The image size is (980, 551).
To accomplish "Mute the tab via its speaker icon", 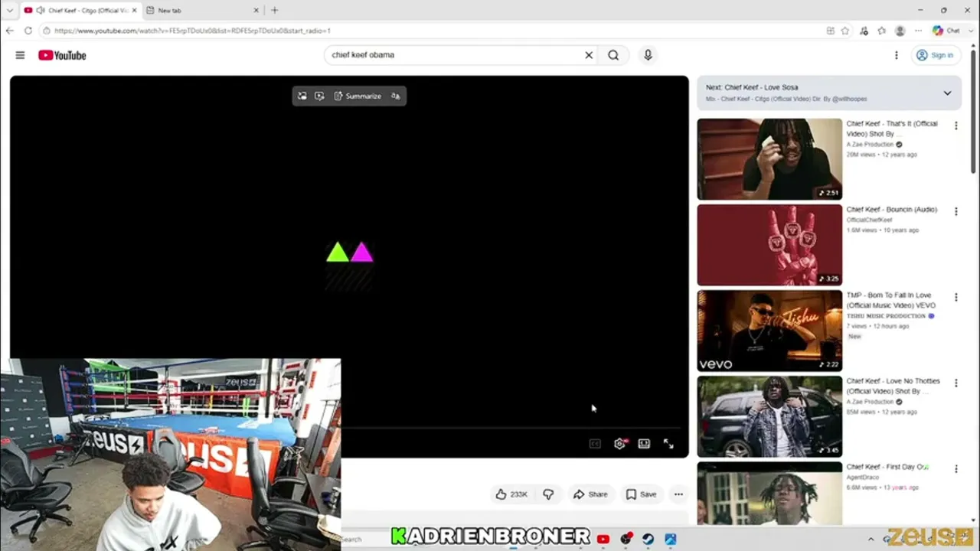I will pyautogui.click(x=39, y=10).
